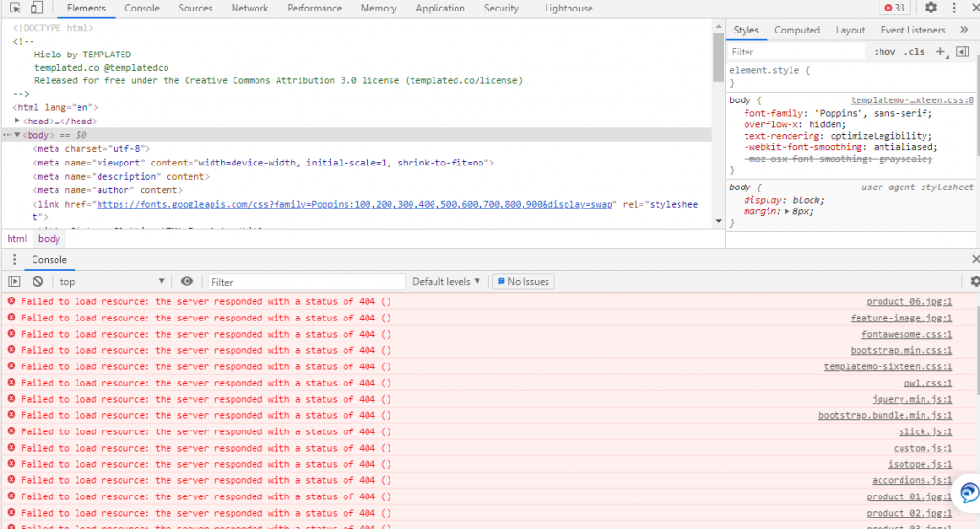
Task: Open the Memory tab
Action: tap(378, 8)
